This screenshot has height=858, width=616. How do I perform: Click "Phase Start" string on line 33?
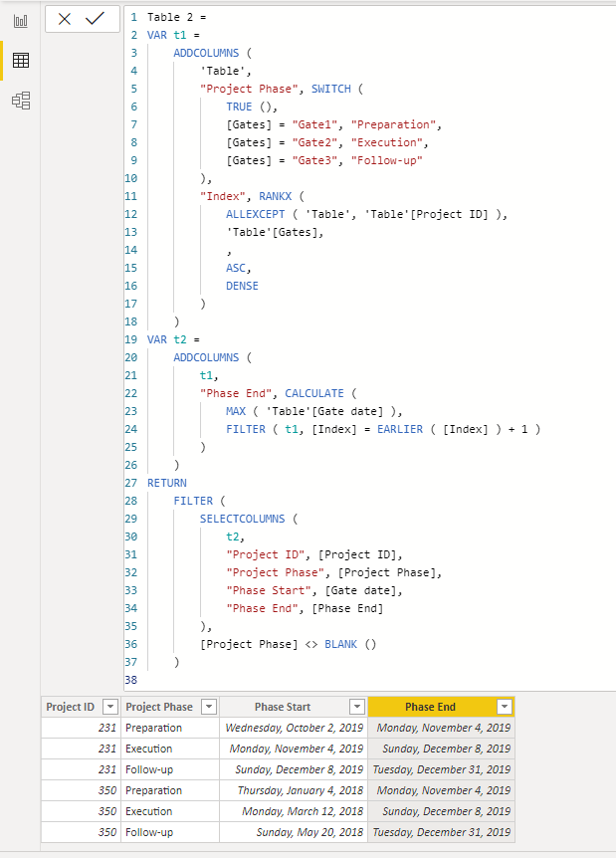269,590
